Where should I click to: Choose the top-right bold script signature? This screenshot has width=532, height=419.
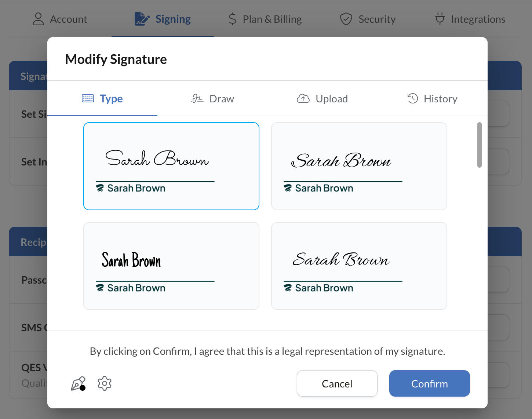point(359,166)
